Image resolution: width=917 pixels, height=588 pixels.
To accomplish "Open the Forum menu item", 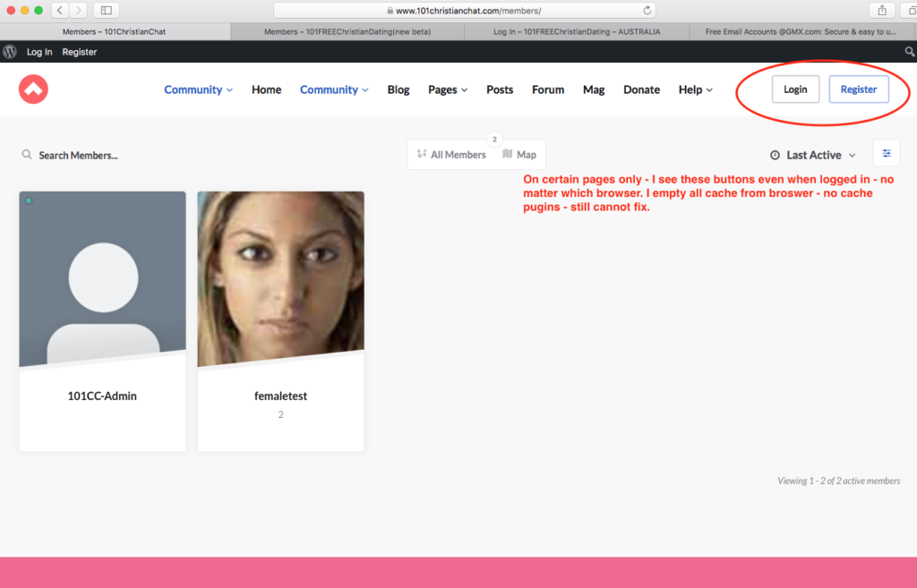I will (x=548, y=89).
